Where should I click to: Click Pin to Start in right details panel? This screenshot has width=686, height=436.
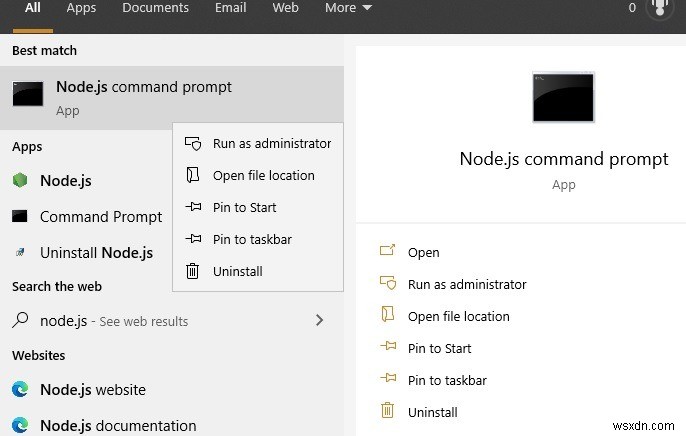pos(439,348)
